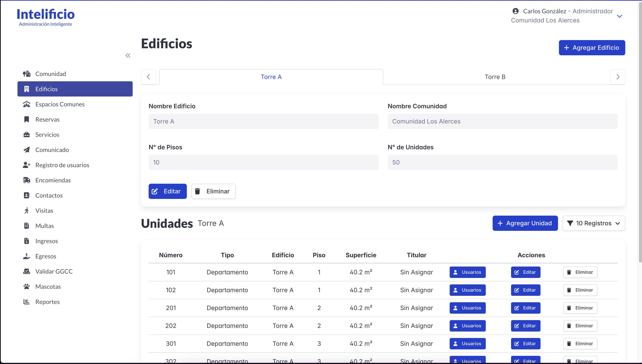642x364 pixels.
Task: Open Reportes via the chart icon
Action: pyautogui.click(x=26, y=301)
